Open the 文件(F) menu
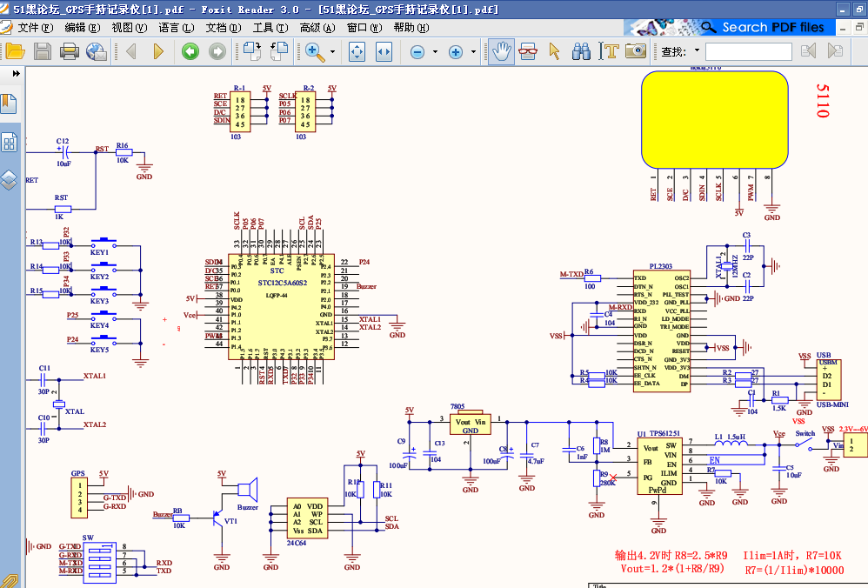Screen dimensions: 868x588 36,28
